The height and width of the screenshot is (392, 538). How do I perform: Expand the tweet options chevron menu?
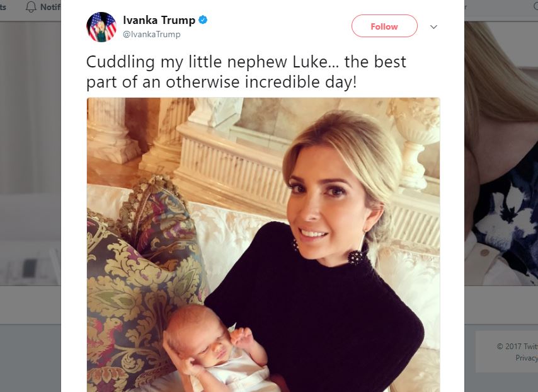pyautogui.click(x=433, y=26)
